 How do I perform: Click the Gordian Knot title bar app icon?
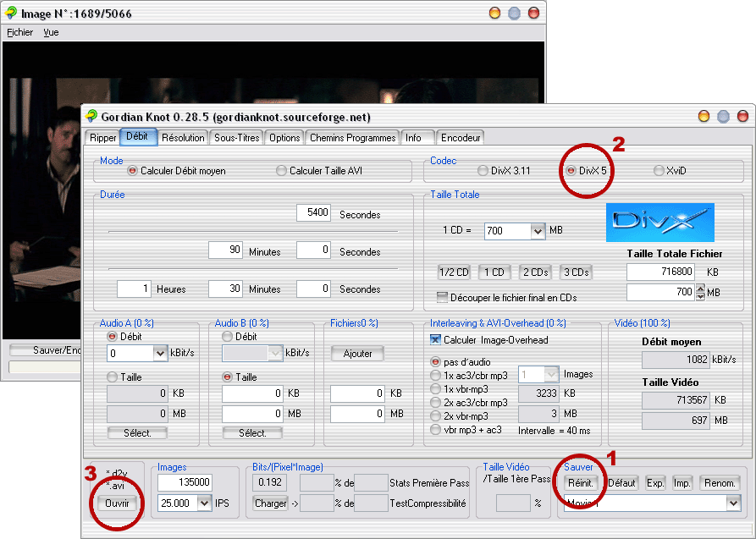point(91,116)
